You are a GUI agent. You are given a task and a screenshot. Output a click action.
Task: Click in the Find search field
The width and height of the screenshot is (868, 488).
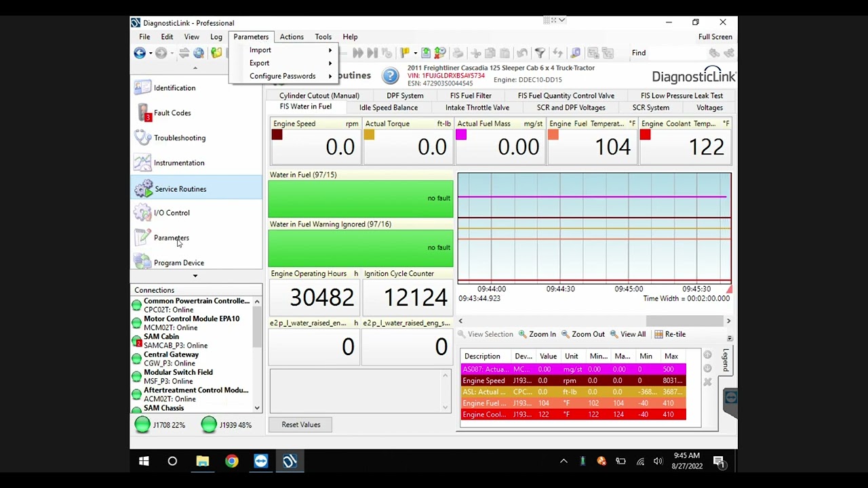click(676, 53)
